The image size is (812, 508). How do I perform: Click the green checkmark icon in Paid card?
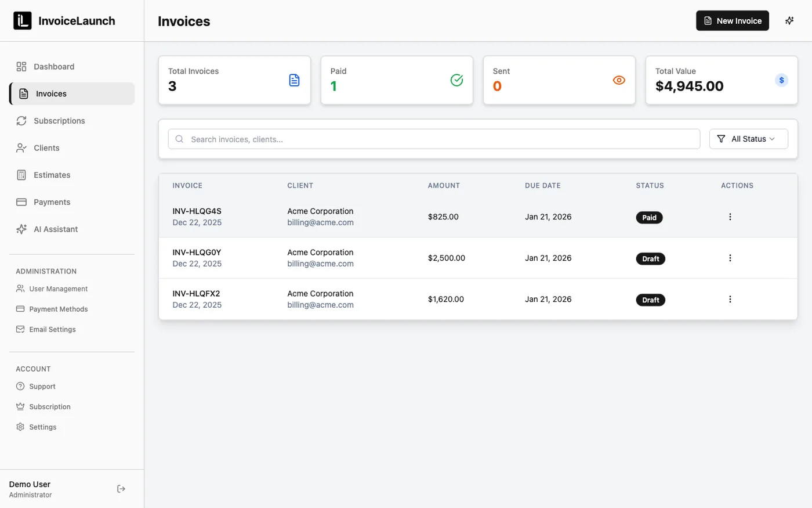[456, 80]
